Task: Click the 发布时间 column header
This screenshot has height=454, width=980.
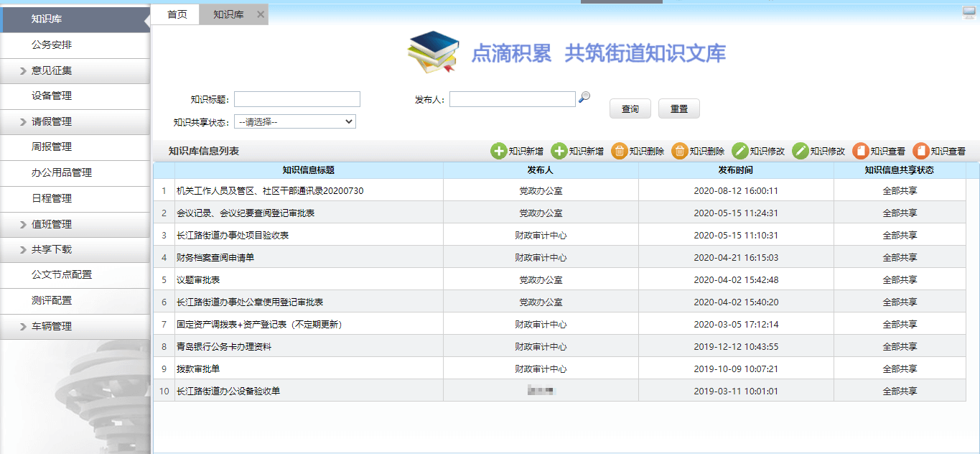Action: pos(735,170)
